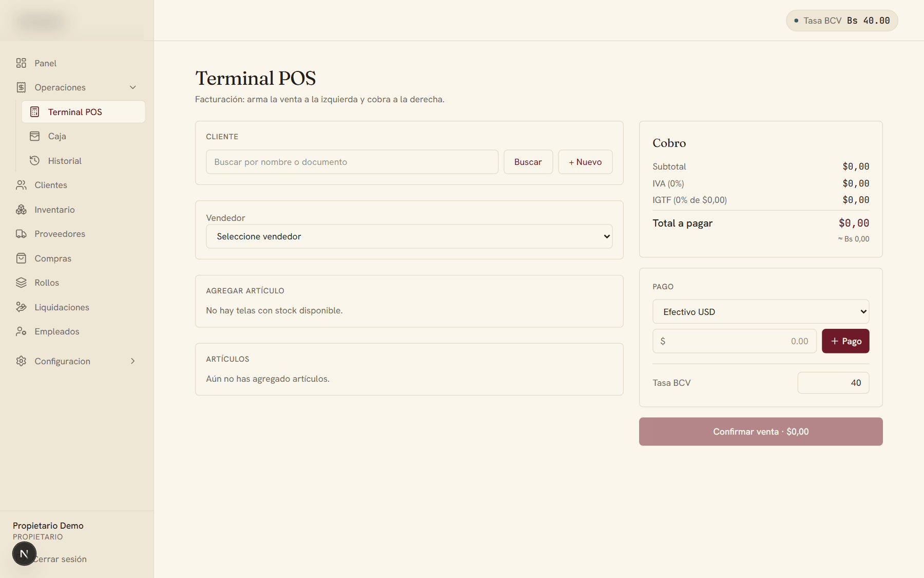Click the Compras shopping bag icon

[21, 258]
